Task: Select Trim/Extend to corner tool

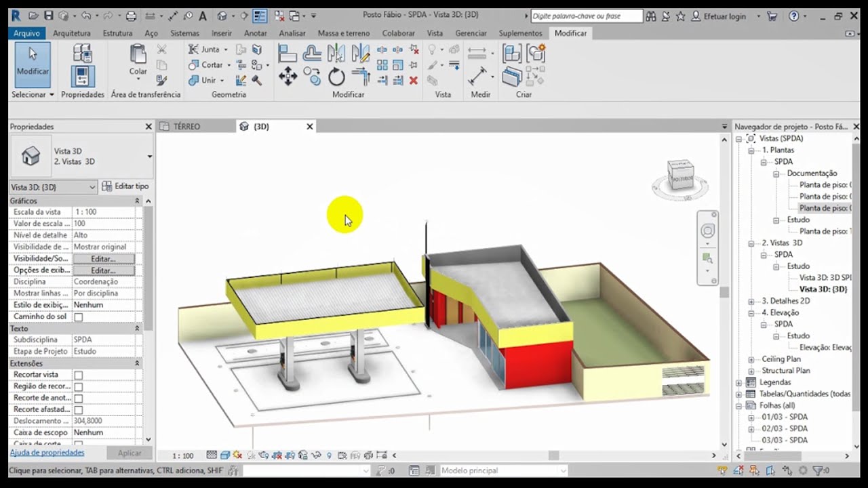Action: pyautogui.click(x=361, y=77)
